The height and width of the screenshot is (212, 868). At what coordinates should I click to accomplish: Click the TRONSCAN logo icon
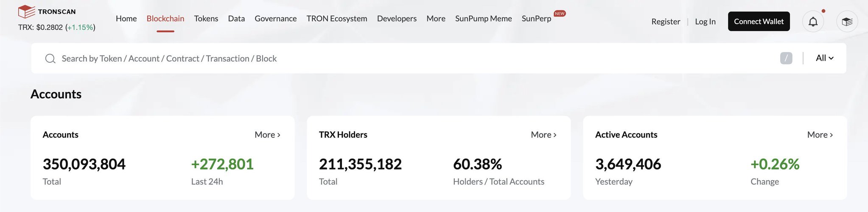(x=26, y=11)
